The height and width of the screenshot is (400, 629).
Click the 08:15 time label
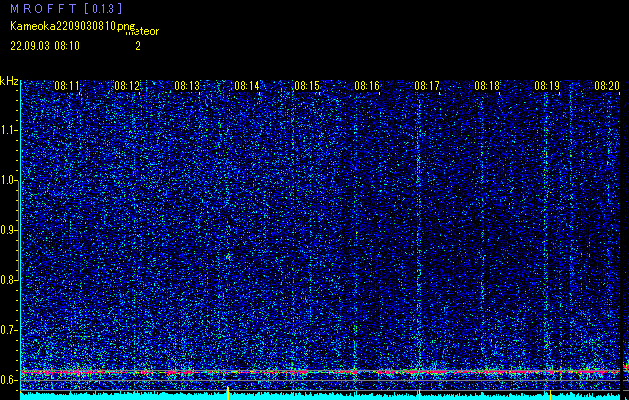tap(307, 86)
